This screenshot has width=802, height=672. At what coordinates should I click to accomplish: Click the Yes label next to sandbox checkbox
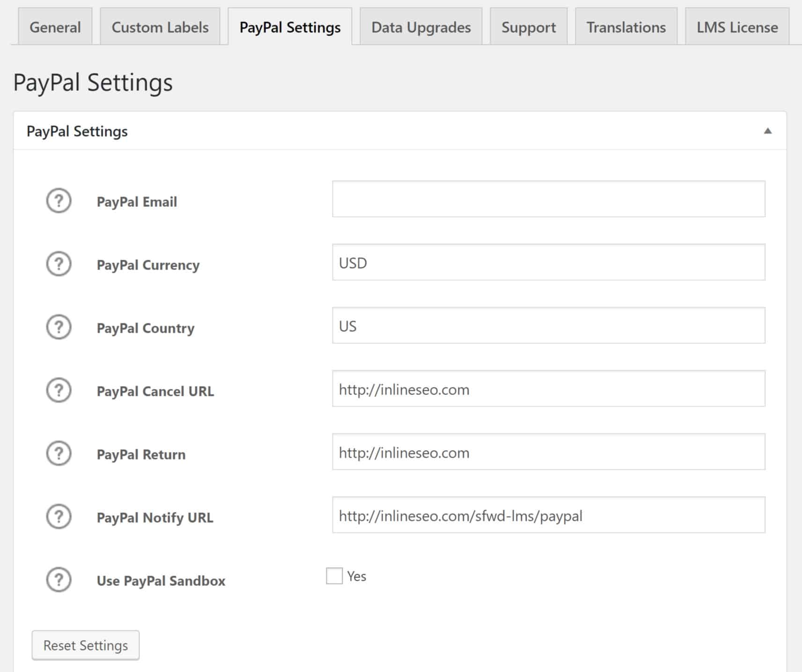tap(357, 576)
